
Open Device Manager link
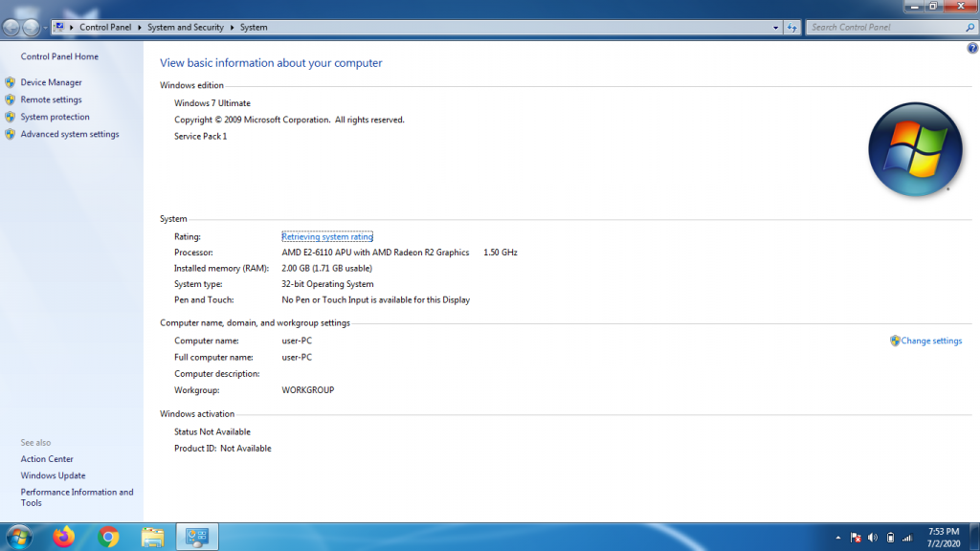coord(52,82)
